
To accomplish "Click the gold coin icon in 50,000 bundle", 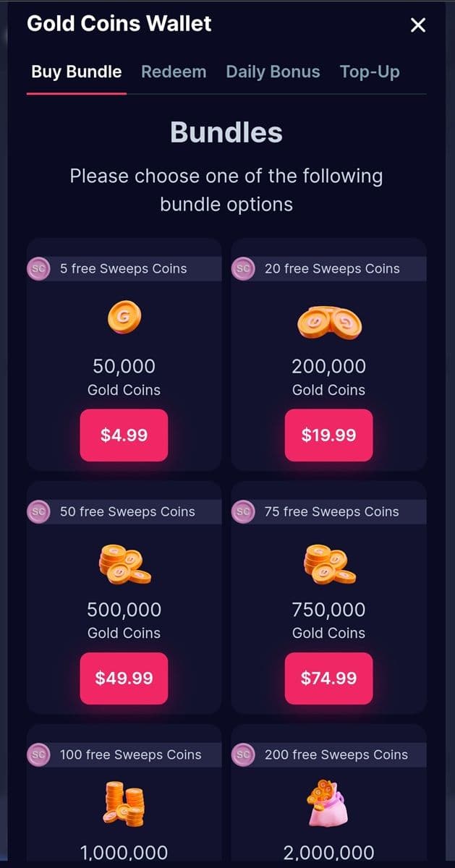I will tap(124, 316).
